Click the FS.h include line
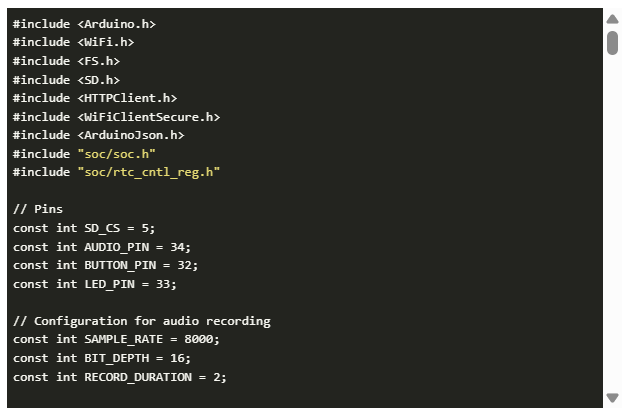The width and height of the screenshot is (627, 416). click(66, 61)
